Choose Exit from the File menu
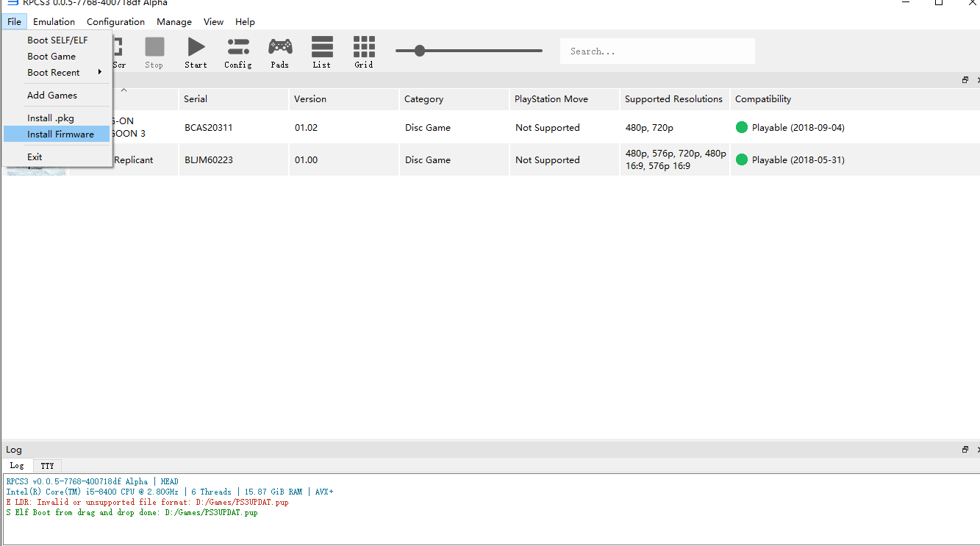The height and width of the screenshot is (546, 980). click(x=57, y=157)
